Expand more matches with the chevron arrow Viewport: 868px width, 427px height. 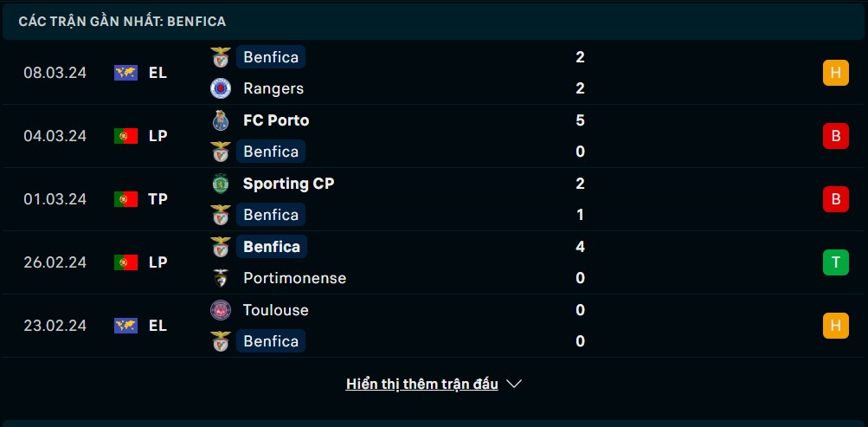point(514,384)
